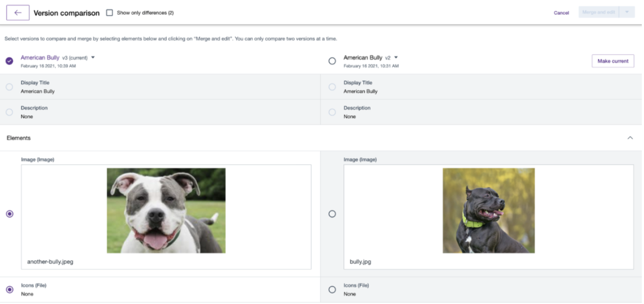Image resolution: width=644 pixels, height=304 pixels.
Task: Open Merge and edit dropdown arrow
Action: click(627, 12)
